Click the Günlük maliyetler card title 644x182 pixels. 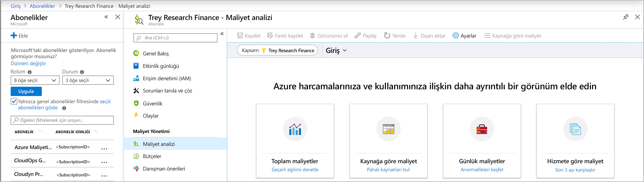482,161
